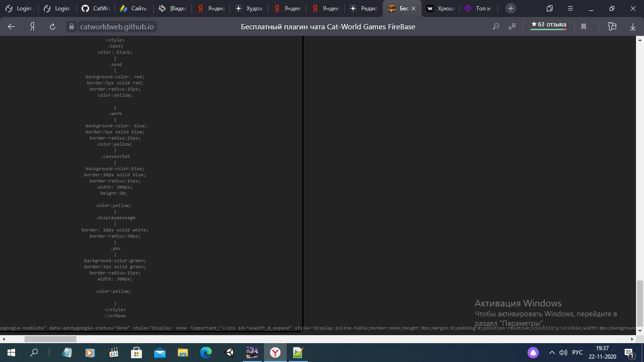Viewport: 644px width, 362px height.
Task: Click the vertical scrollbar down arrow
Action: [x=640, y=330]
